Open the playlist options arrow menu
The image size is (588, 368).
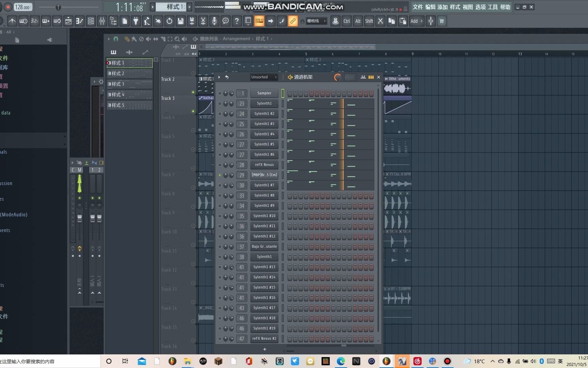point(109,39)
